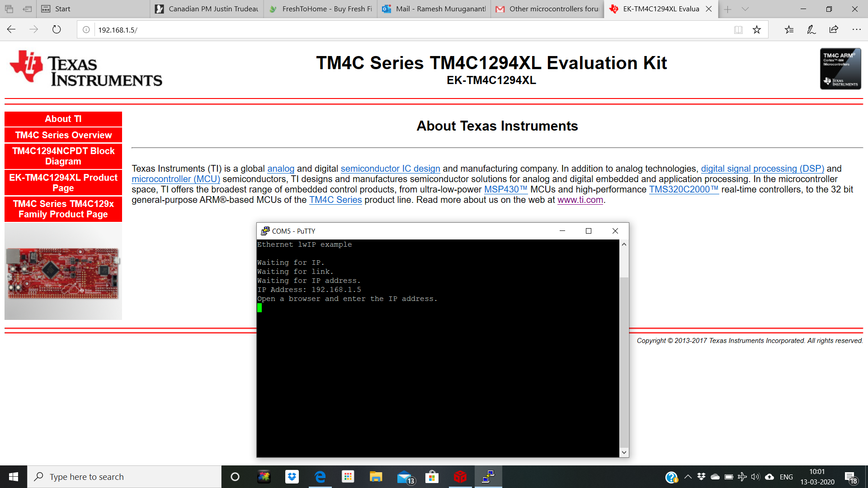Open the www.ti.com link
This screenshot has width=868, height=488.
click(580, 200)
